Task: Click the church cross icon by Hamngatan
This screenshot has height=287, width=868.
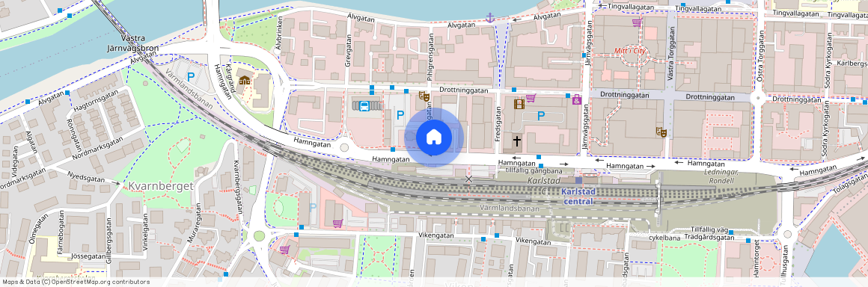Action: click(516, 141)
